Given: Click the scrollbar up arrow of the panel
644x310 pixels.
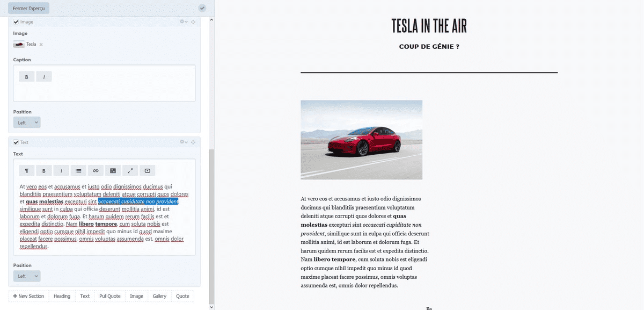Looking at the screenshot, I should pos(211,20).
